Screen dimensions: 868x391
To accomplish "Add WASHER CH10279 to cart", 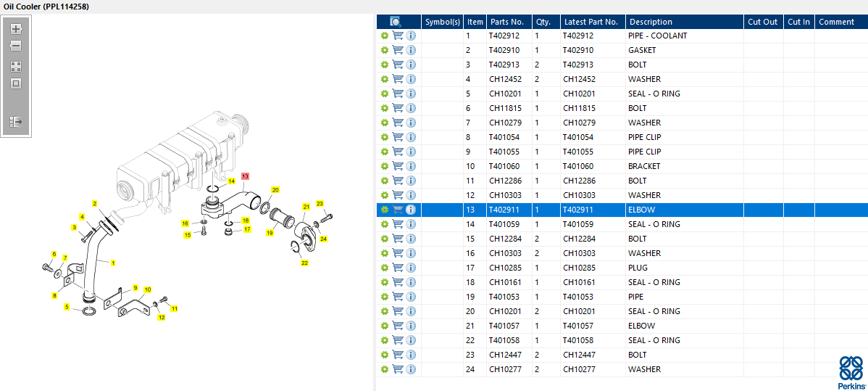I will pos(398,122).
